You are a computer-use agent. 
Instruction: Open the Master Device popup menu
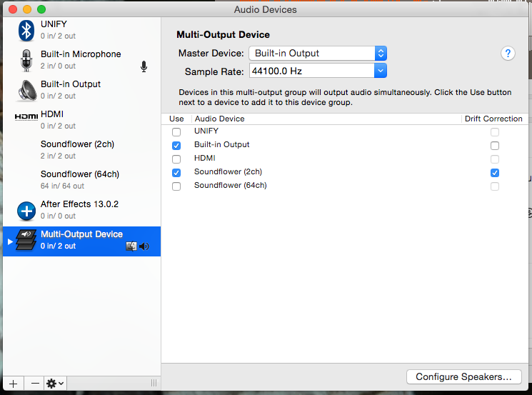click(x=318, y=54)
